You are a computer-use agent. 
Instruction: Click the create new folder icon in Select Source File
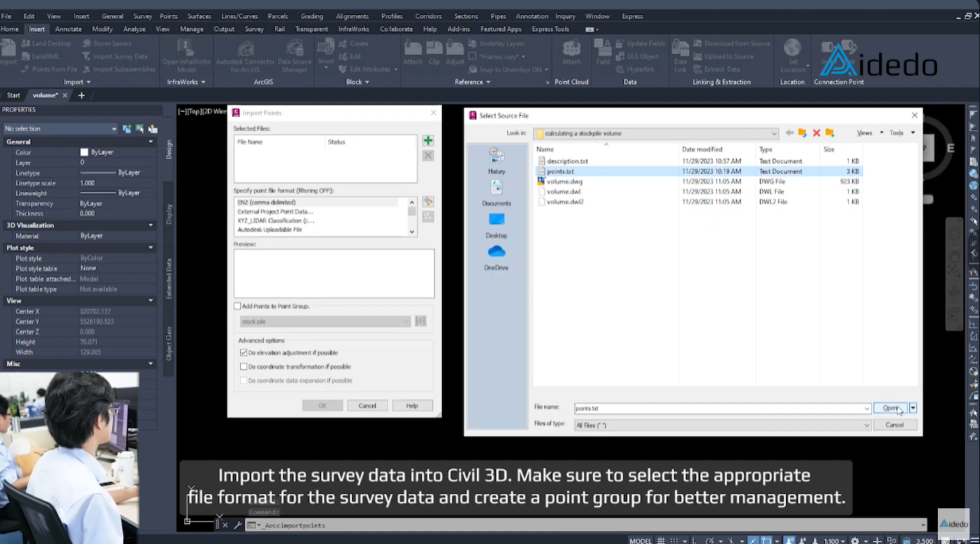point(830,133)
